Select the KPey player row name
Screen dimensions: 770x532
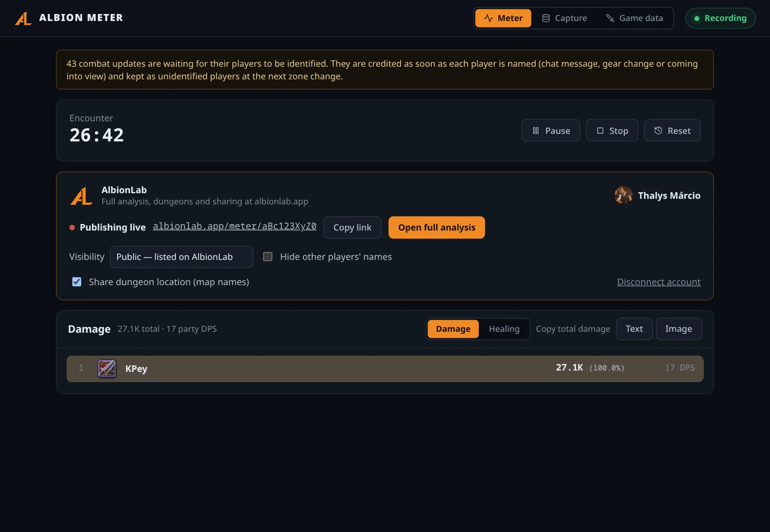[x=136, y=369]
